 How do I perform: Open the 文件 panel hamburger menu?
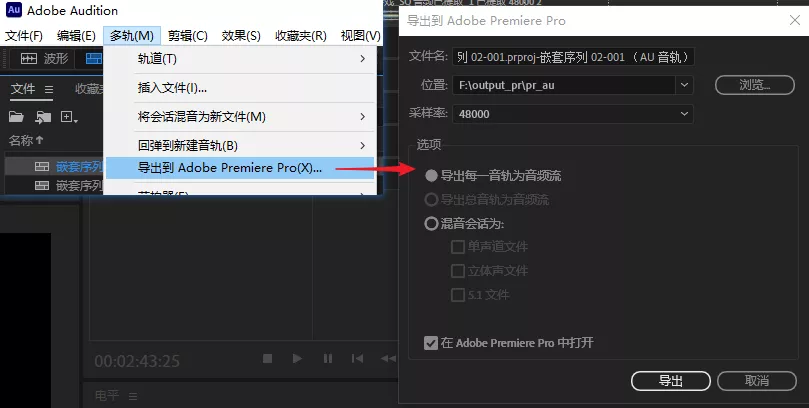(x=48, y=89)
